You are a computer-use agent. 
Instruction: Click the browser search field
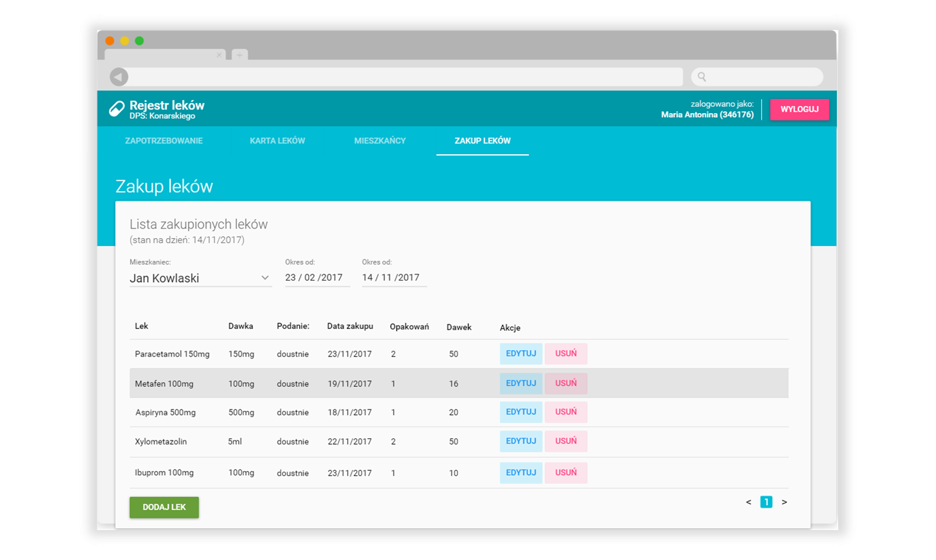(x=757, y=76)
